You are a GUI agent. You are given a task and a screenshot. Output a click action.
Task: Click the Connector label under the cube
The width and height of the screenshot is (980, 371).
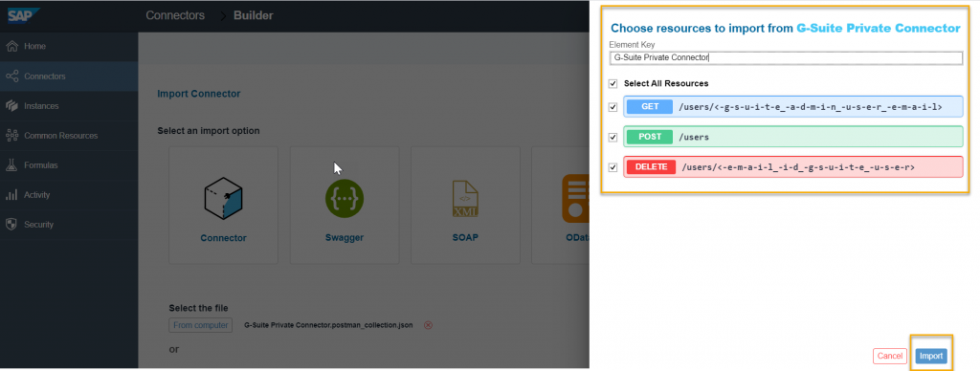coord(223,238)
